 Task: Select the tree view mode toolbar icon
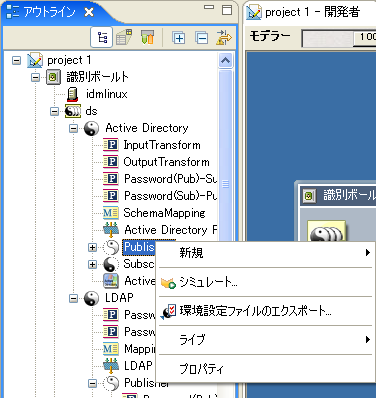102,38
